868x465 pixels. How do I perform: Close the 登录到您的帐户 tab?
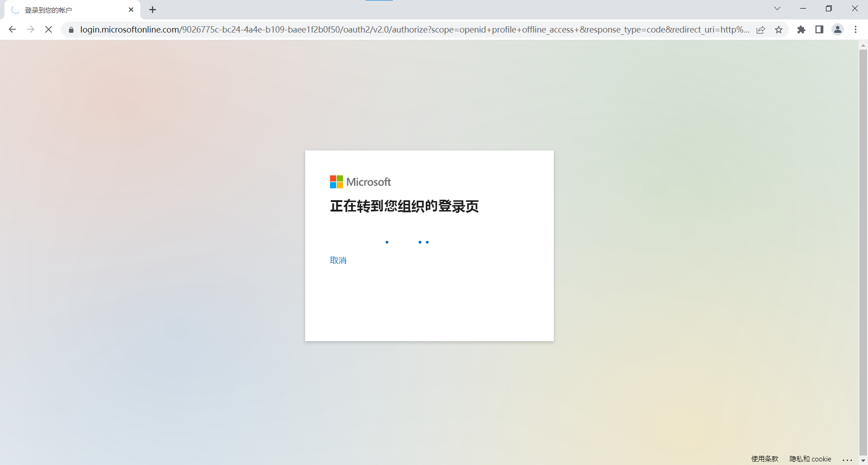point(131,9)
